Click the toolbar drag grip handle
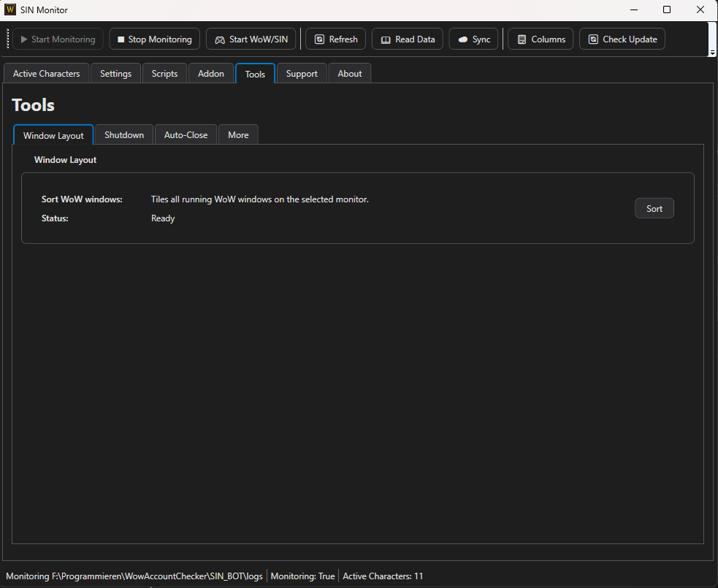This screenshot has width=718, height=588. coord(8,39)
